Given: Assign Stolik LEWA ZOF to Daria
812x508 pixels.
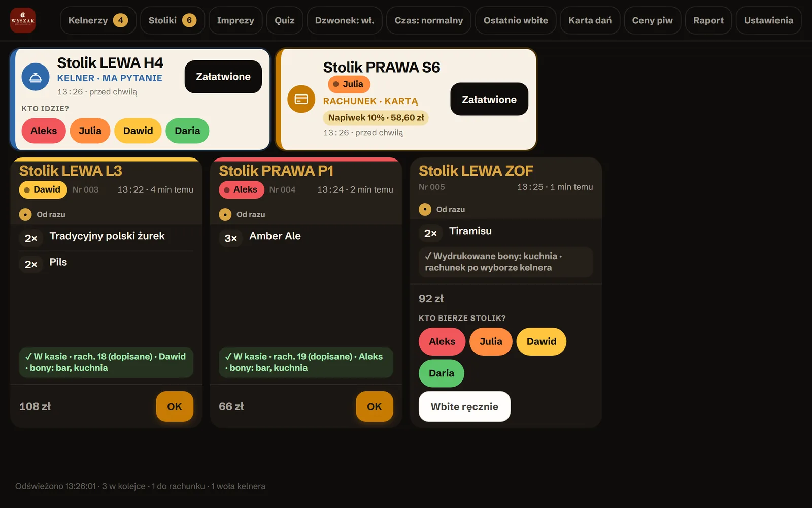Looking at the screenshot, I should (442, 373).
